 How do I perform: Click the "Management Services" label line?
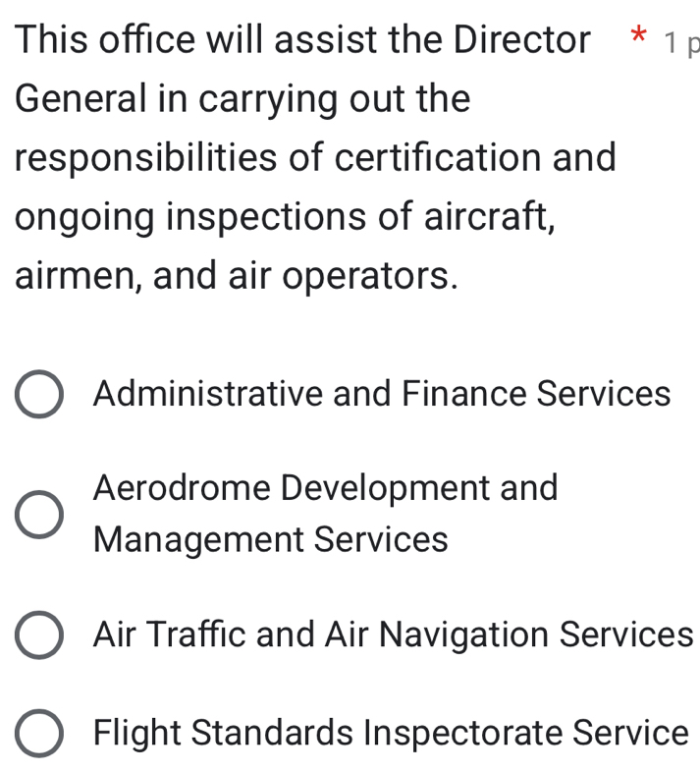click(x=271, y=539)
